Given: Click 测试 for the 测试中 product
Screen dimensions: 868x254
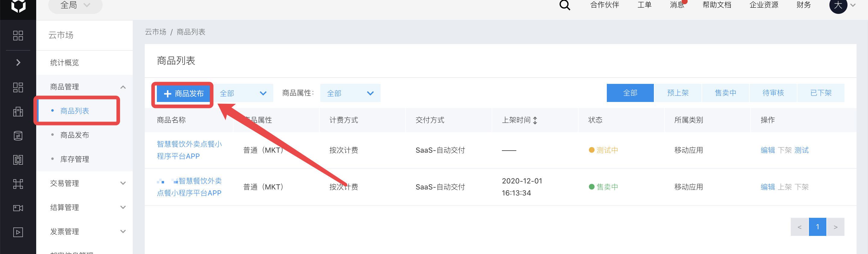Looking at the screenshot, I should (801, 150).
